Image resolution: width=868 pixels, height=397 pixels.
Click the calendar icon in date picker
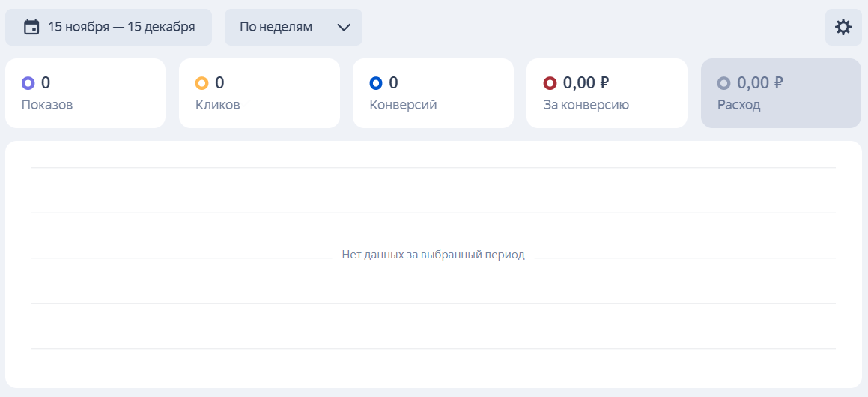coord(31,28)
